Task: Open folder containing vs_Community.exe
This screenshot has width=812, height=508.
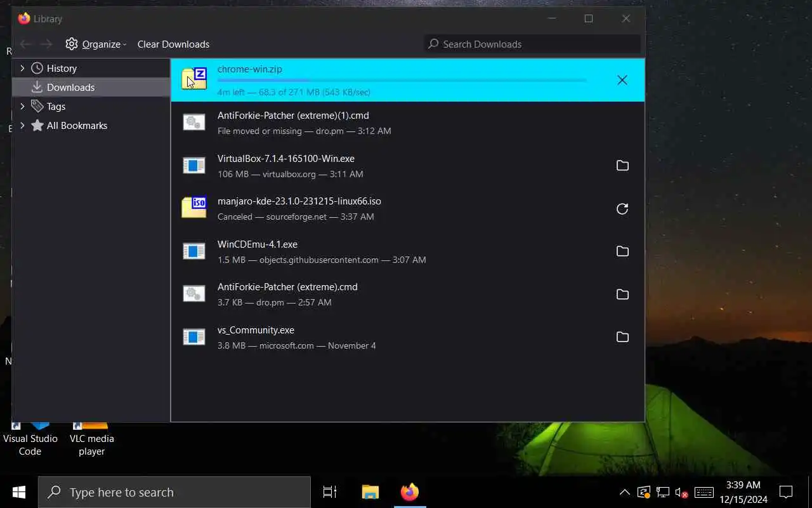Action: tap(622, 337)
